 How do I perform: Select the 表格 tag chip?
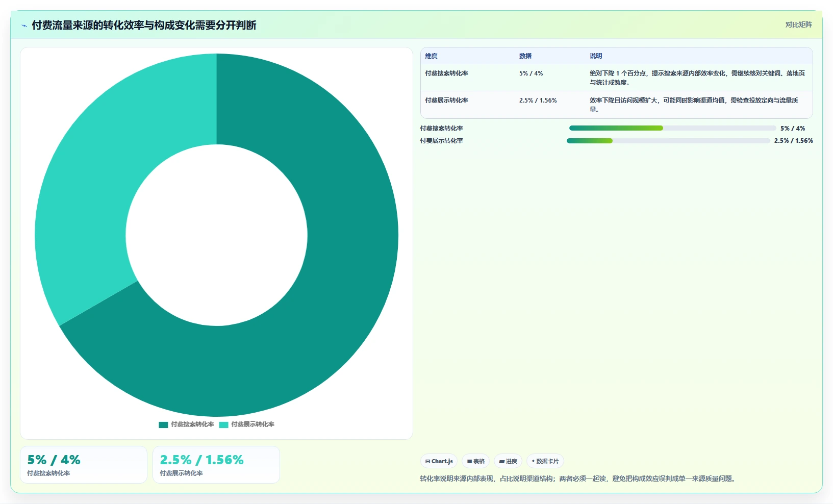coord(476,461)
